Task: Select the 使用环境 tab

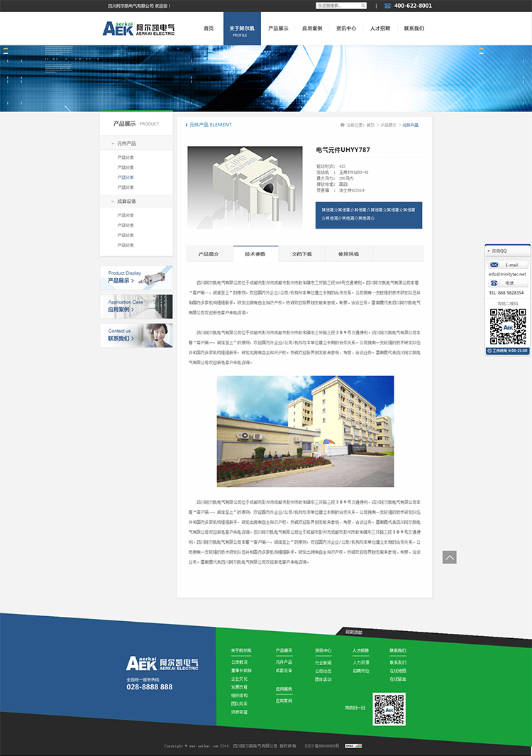Action: 348,253
